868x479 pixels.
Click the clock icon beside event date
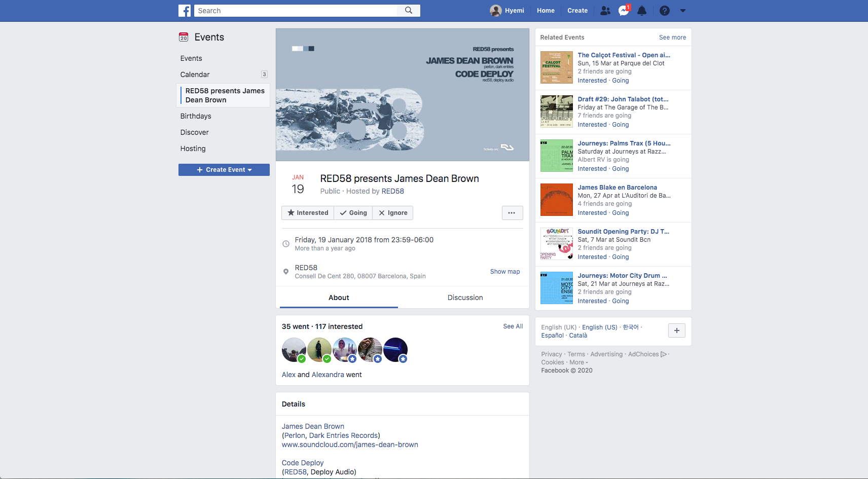286,244
